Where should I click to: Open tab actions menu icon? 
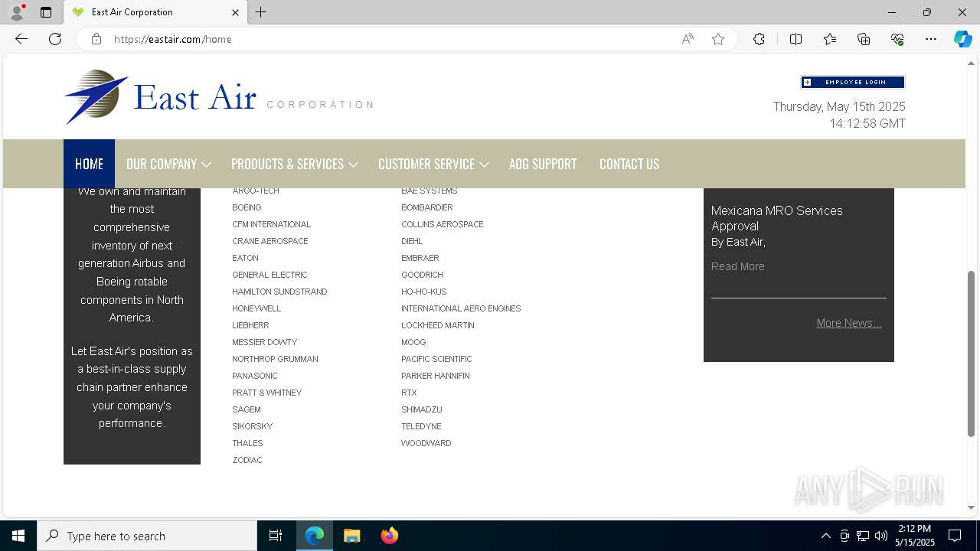click(x=46, y=12)
